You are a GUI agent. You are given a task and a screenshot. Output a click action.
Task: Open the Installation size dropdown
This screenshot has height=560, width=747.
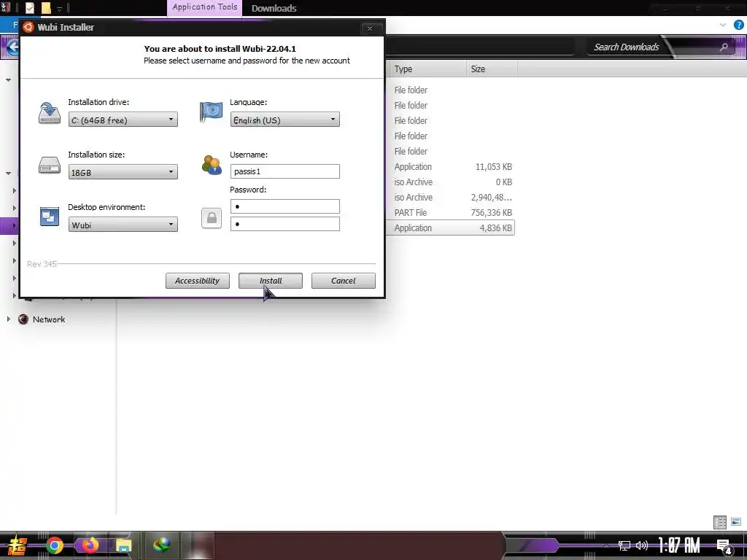coord(123,172)
